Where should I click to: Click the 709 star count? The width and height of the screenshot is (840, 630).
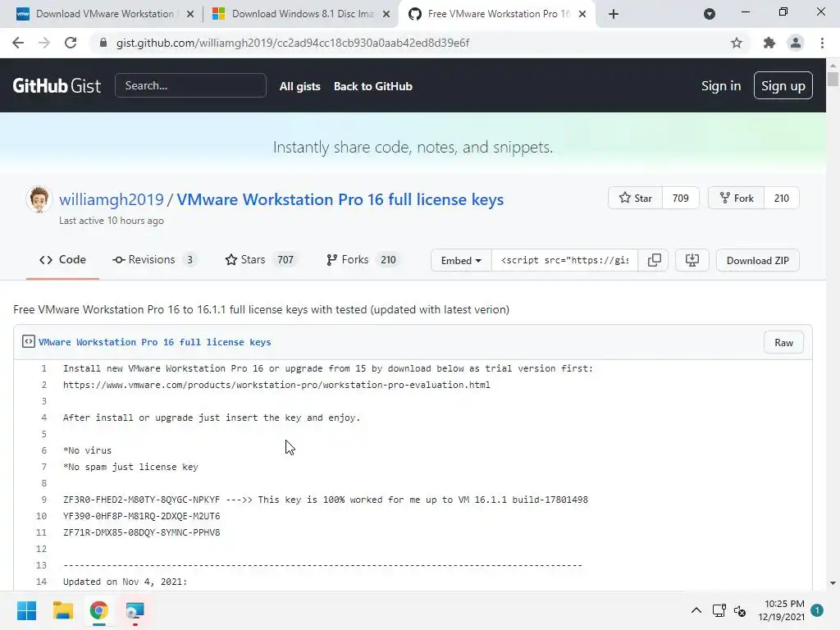tap(680, 199)
